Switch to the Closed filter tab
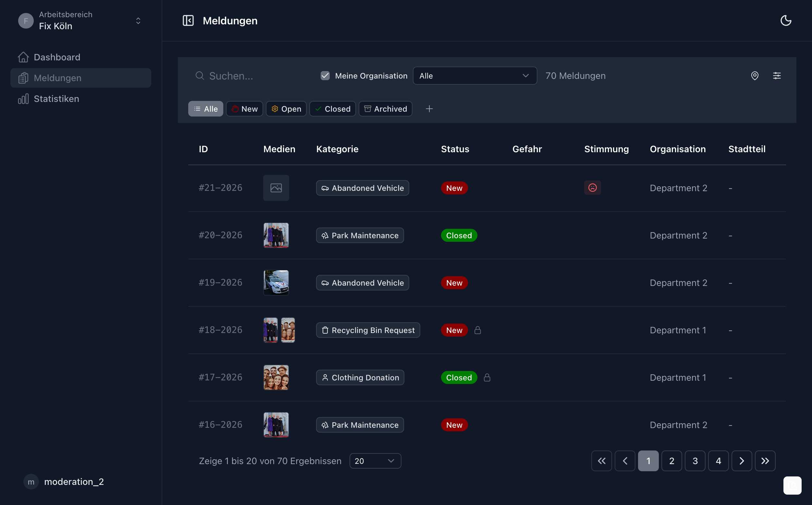Screen dimensions: 812x505 pos(332,108)
